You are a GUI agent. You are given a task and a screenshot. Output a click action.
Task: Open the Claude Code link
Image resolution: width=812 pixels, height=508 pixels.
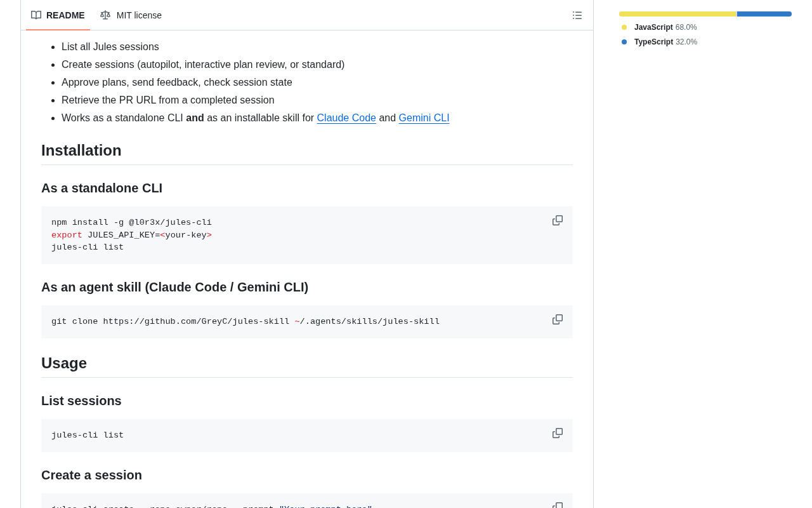click(x=346, y=118)
